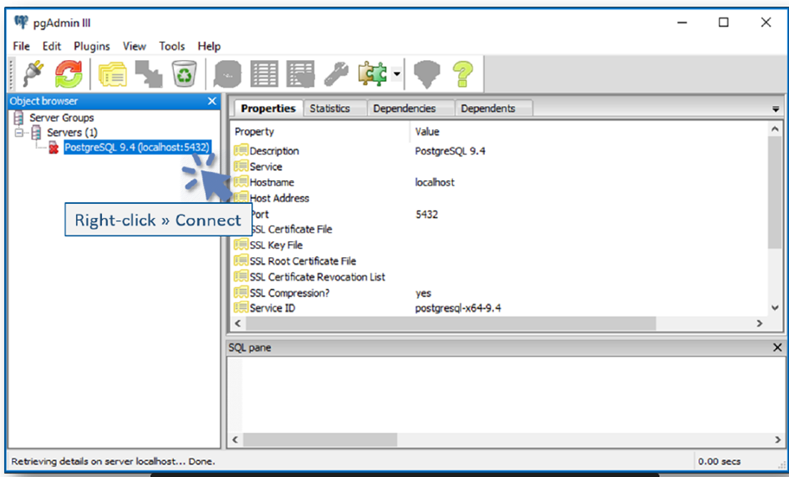
Task: Open the Maintenance wrench icon
Action: 337,73
